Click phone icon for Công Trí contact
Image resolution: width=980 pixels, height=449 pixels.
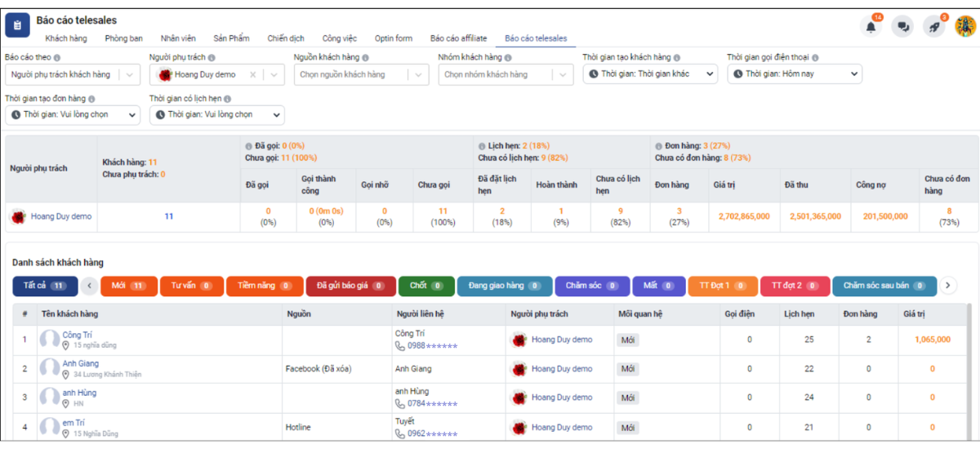tap(399, 345)
